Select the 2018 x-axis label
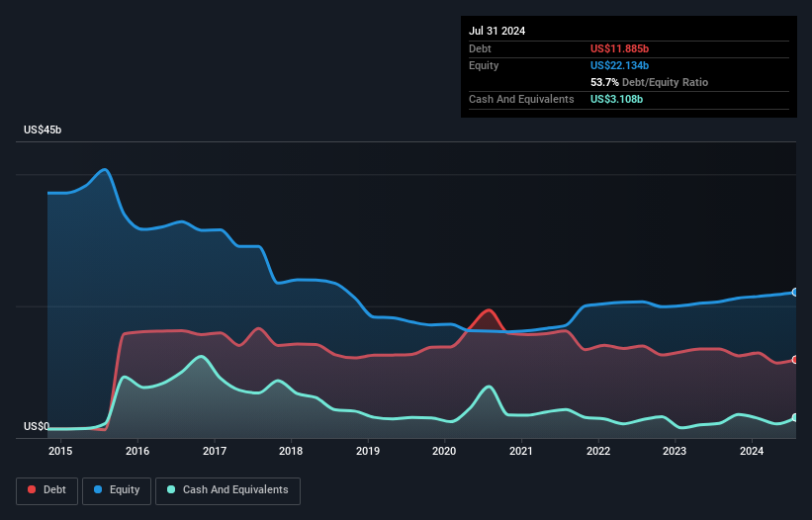812x520 pixels. click(x=291, y=451)
